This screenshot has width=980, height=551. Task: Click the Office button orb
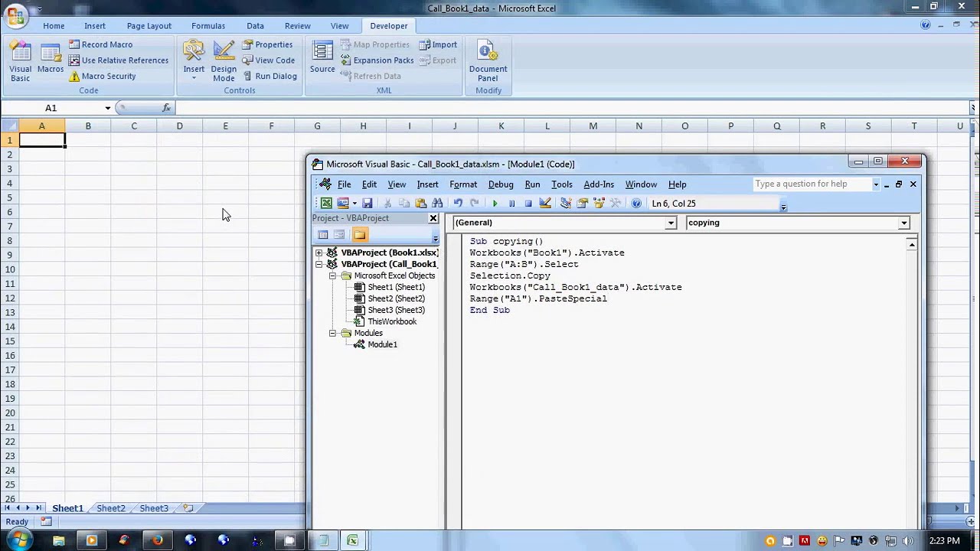coord(15,16)
